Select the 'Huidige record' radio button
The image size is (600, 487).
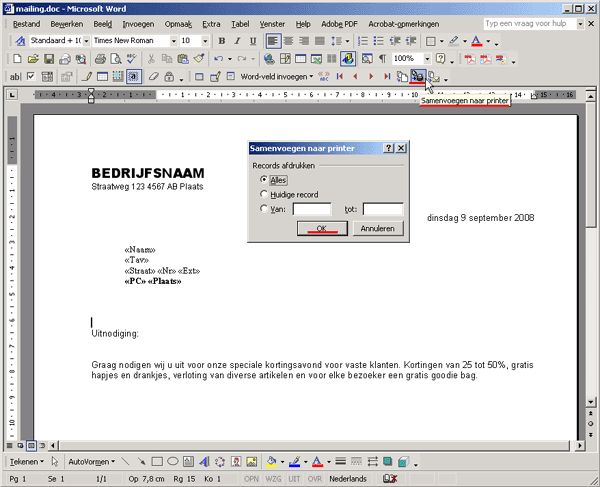pos(263,194)
